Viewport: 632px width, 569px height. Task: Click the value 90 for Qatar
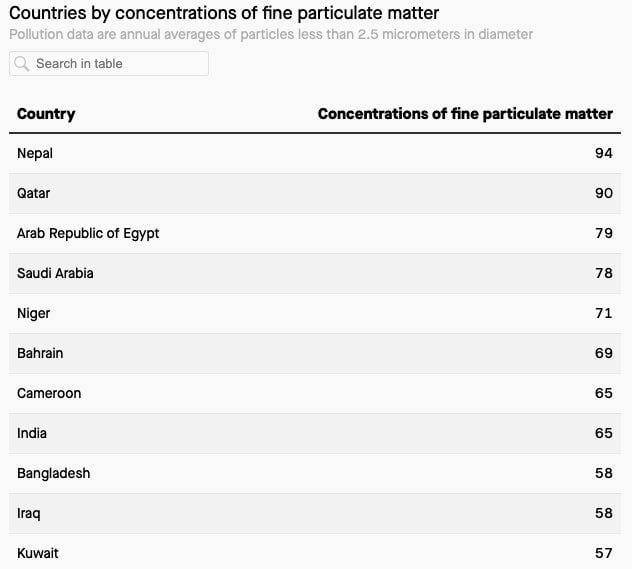tap(604, 193)
